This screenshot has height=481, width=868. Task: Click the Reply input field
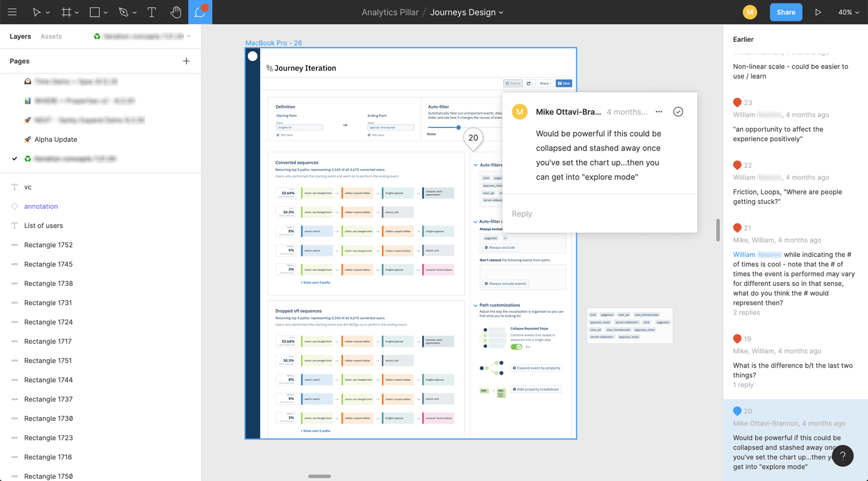coord(599,214)
